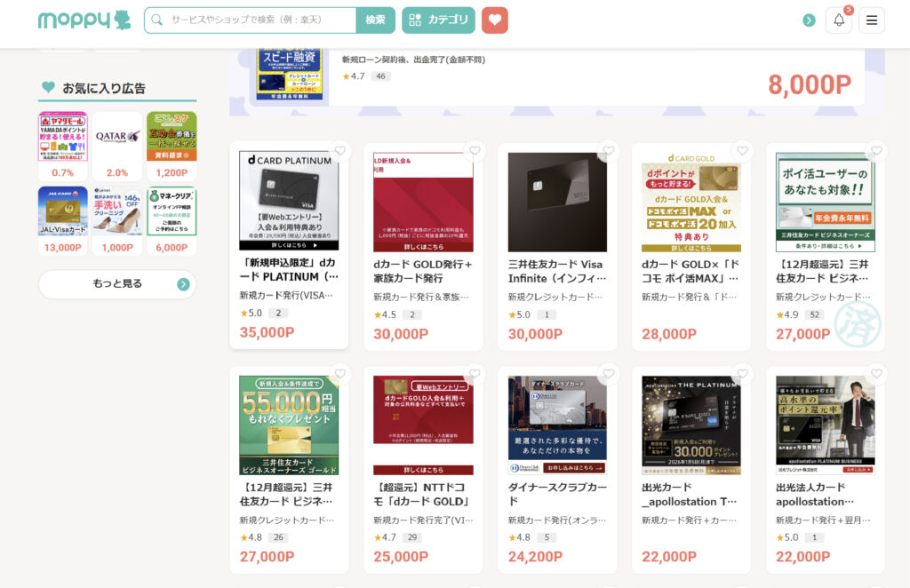The image size is (910, 588).
Task: Click the 55,000円 三井住友 Gold card banner image
Action: pyautogui.click(x=289, y=425)
